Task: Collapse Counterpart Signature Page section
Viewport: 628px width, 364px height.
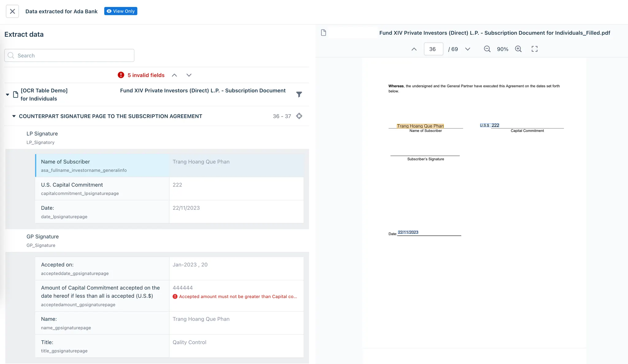Action: (x=14, y=116)
